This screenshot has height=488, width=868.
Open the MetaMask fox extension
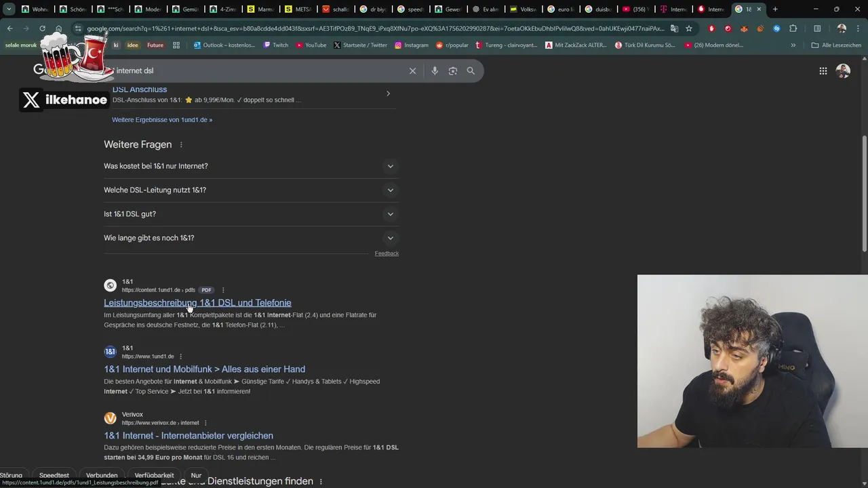tap(744, 28)
